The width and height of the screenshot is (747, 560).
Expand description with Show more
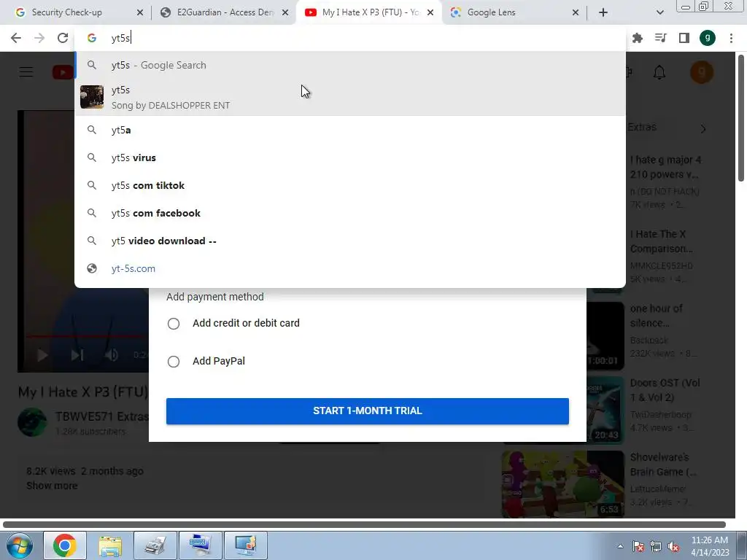coord(52,486)
